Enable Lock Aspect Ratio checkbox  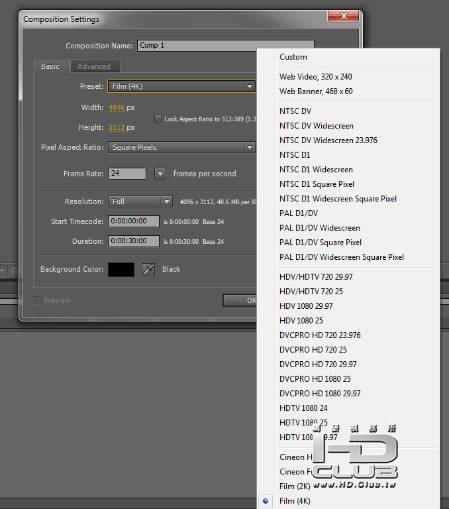pyautogui.click(x=157, y=118)
